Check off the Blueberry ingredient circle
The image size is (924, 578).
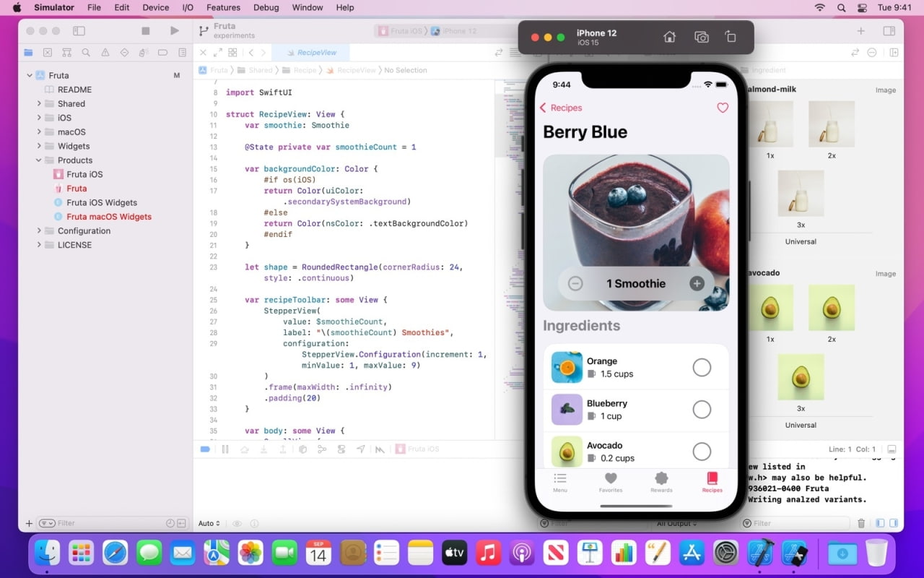tap(702, 410)
